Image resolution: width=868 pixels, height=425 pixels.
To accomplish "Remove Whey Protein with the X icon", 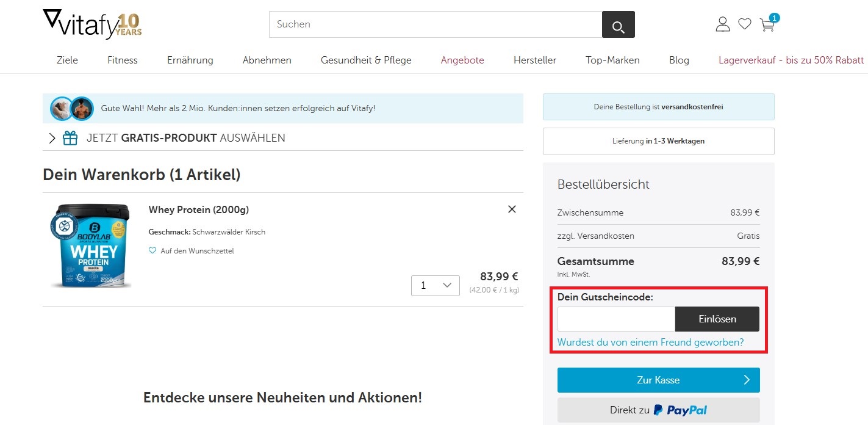I will 512,209.
